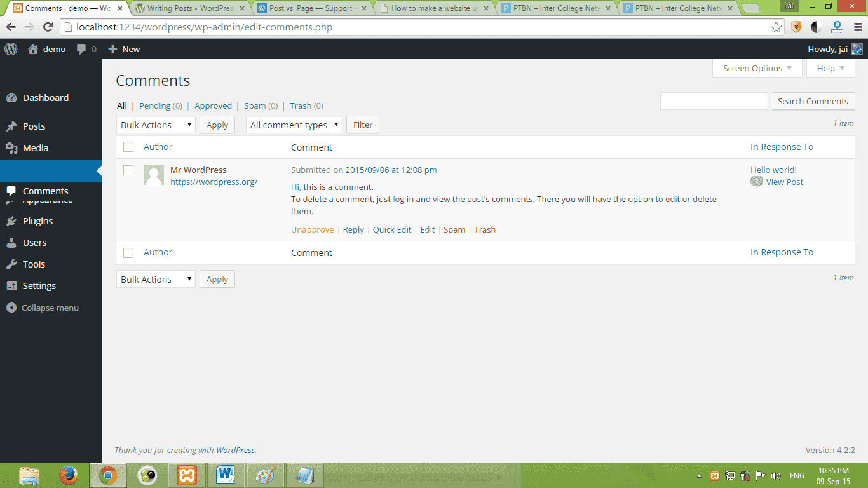Reload the page
This screenshot has height=488, width=868.
tap(48, 27)
